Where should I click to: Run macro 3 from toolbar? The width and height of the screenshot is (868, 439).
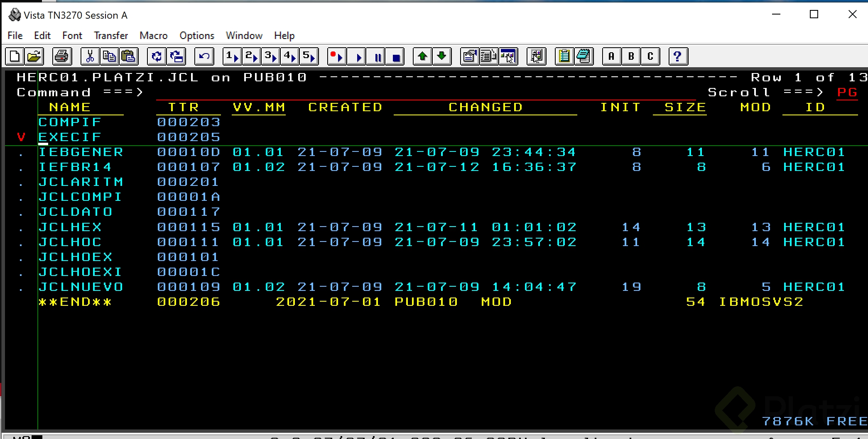point(270,56)
